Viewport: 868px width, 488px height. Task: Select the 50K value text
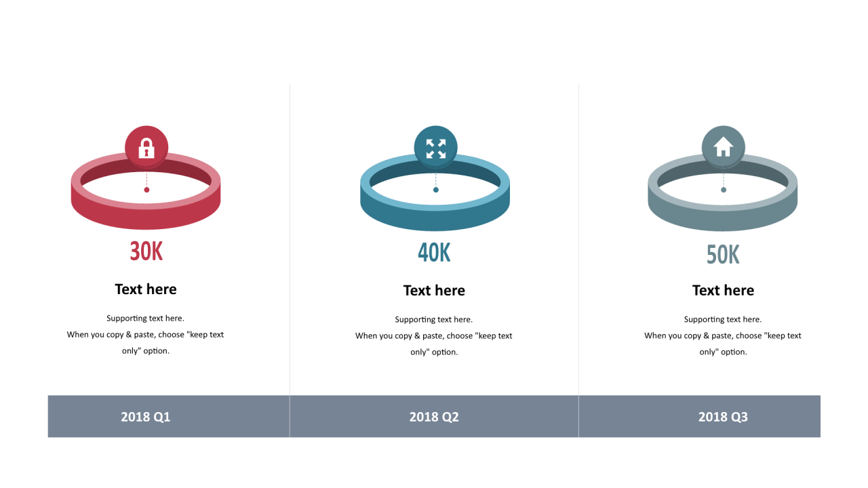723,255
